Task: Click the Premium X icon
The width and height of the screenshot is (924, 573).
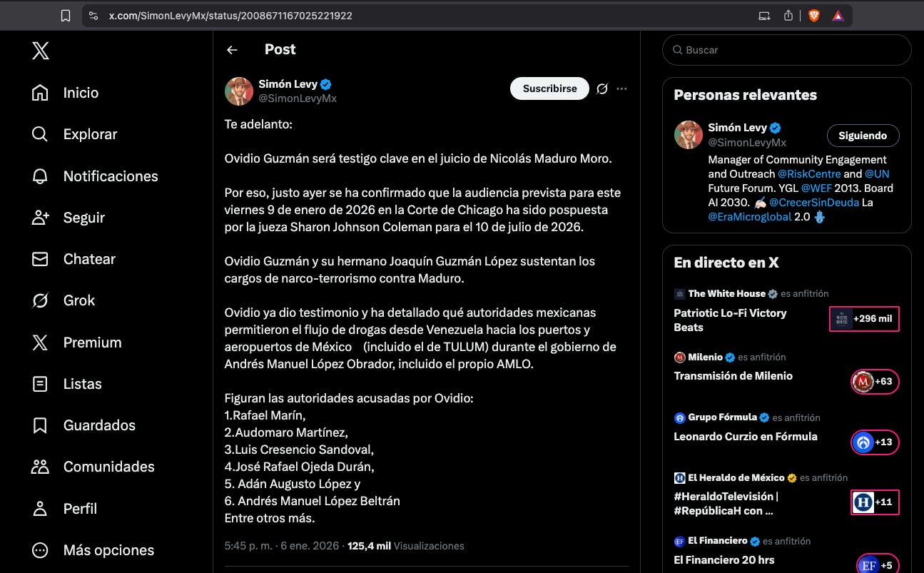Action: click(40, 343)
